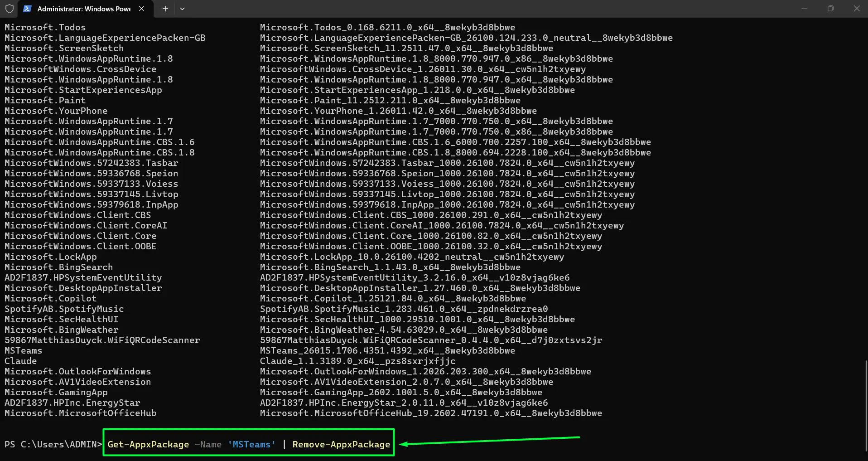The height and width of the screenshot is (461, 868).
Task: Click the Microsoft.Paint package name
Action: 44,100
